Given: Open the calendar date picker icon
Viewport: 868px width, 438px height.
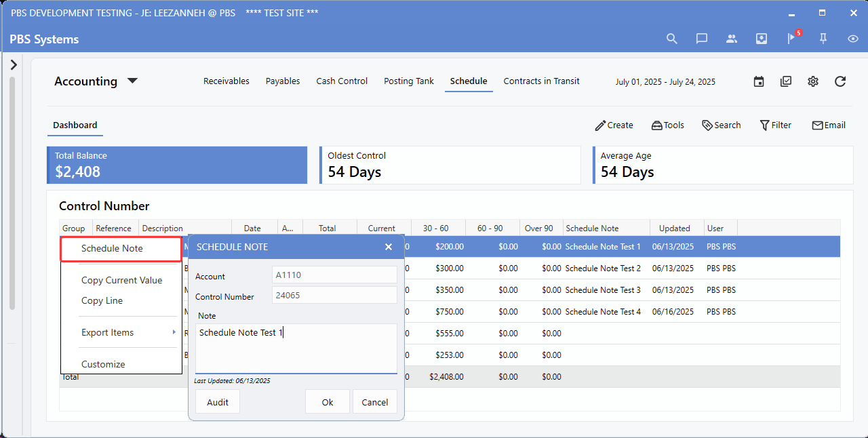Looking at the screenshot, I should (759, 81).
